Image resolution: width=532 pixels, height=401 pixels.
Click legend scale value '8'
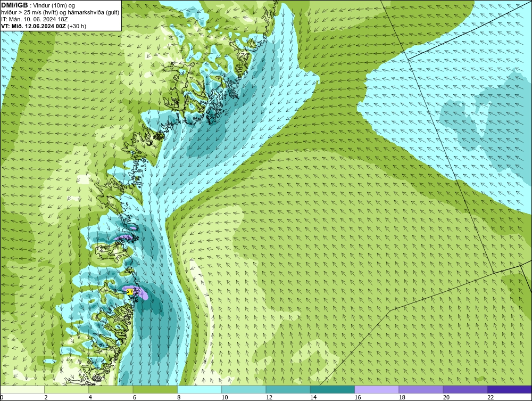(179, 397)
